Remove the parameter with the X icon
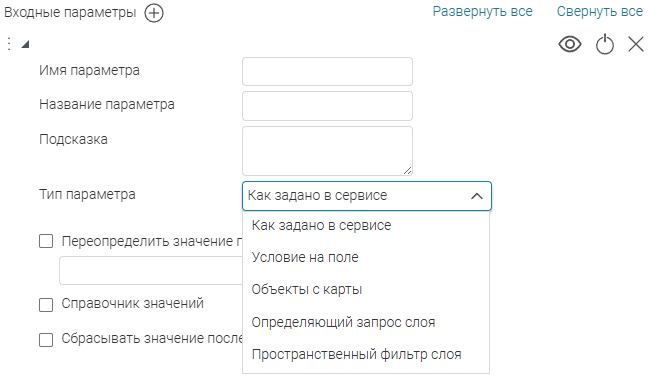 [x=636, y=44]
